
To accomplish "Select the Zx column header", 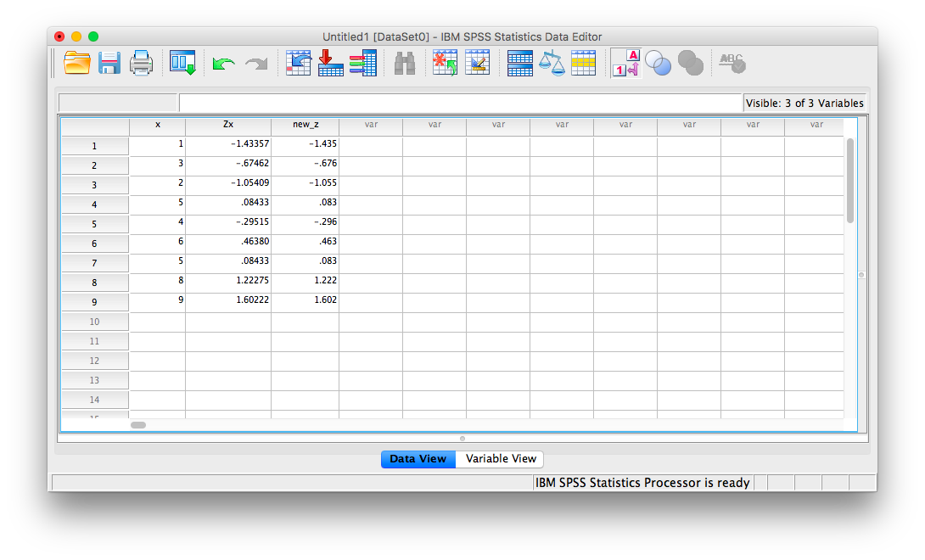I will click(227, 125).
